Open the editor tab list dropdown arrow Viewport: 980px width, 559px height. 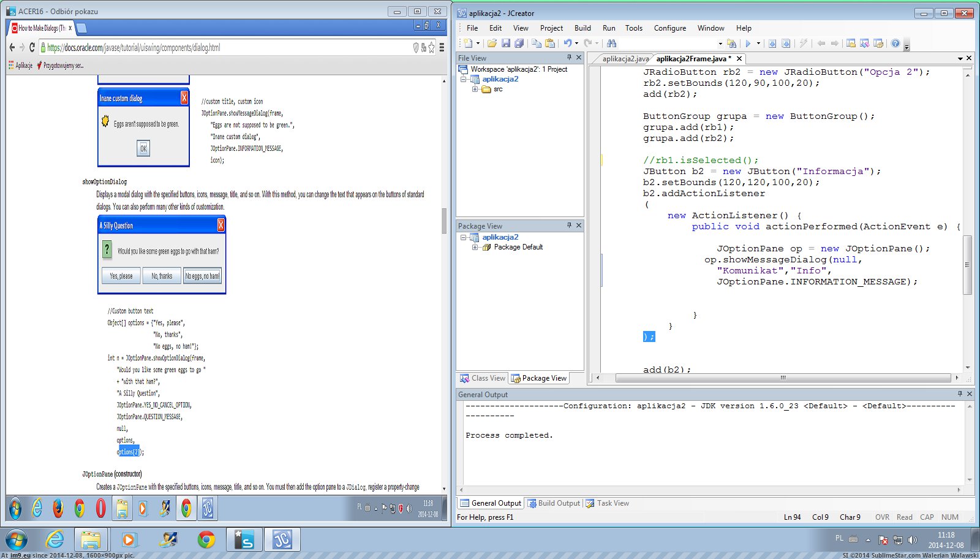(960, 58)
